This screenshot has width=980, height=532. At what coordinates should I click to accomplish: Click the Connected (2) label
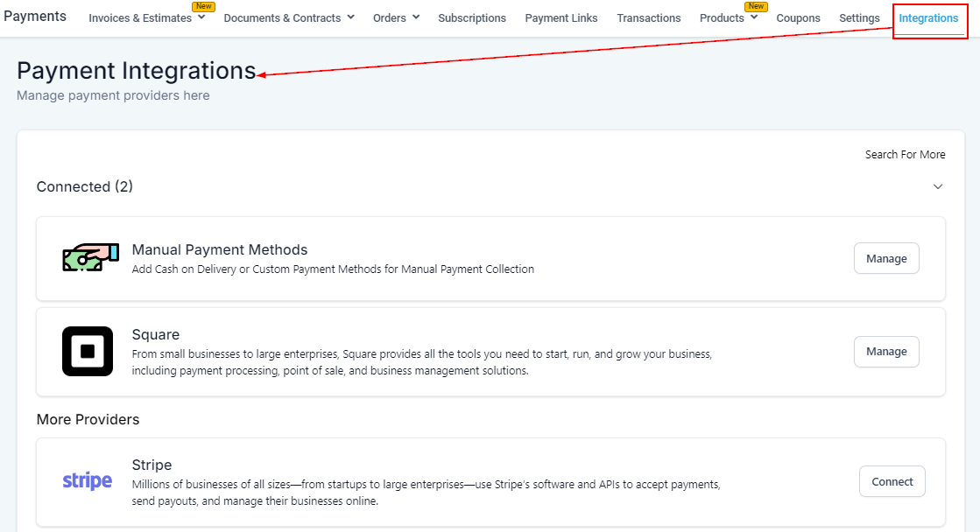coord(84,186)
